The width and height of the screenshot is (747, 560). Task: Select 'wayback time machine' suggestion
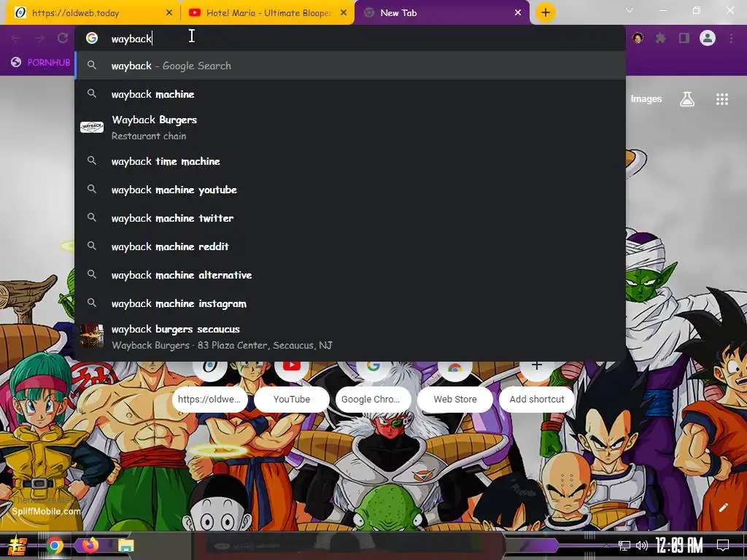(350, 161)
